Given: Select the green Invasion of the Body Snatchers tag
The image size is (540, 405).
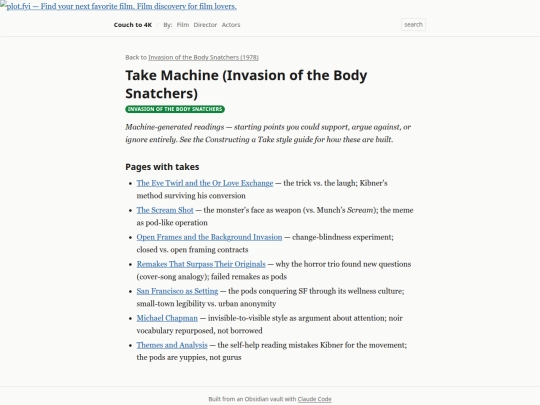Looking at the screenshot, I should (175, 109).
